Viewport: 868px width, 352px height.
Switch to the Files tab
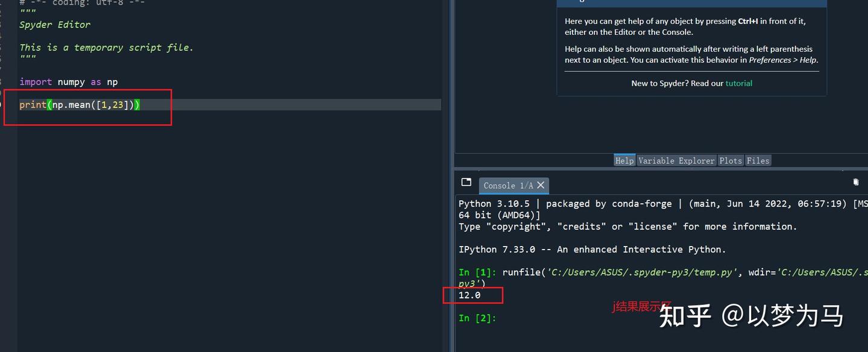click(x=758, y=160)
